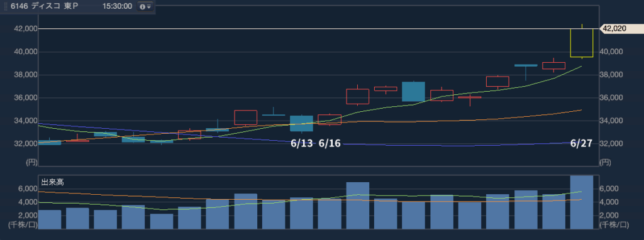Viewport: 644px width, 240px height.
Task: Open the info dropdown next to 15:30:00
Action: 145,6
